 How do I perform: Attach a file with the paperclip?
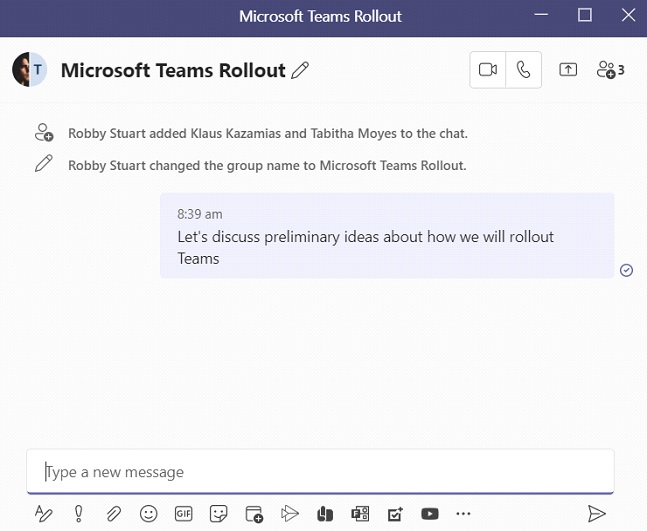tap(113, 514)
